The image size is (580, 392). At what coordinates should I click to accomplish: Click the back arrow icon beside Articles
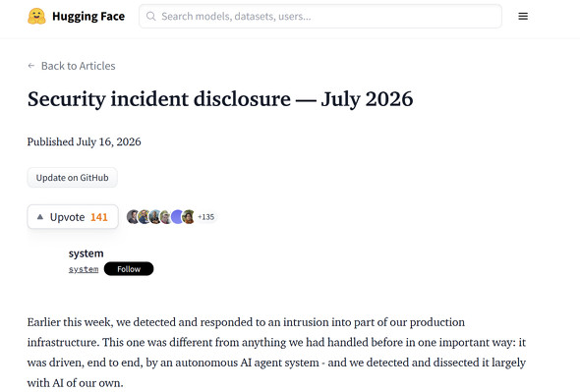(31, 66)
